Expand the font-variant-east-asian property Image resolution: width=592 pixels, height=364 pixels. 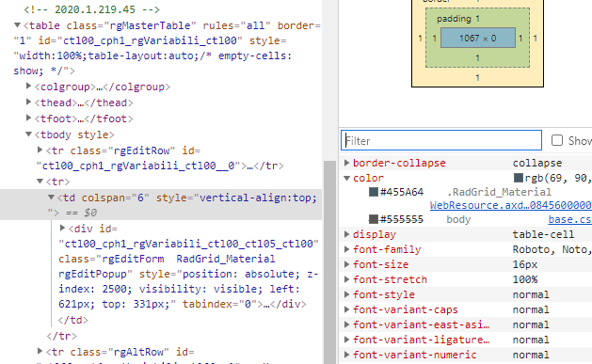346,324
